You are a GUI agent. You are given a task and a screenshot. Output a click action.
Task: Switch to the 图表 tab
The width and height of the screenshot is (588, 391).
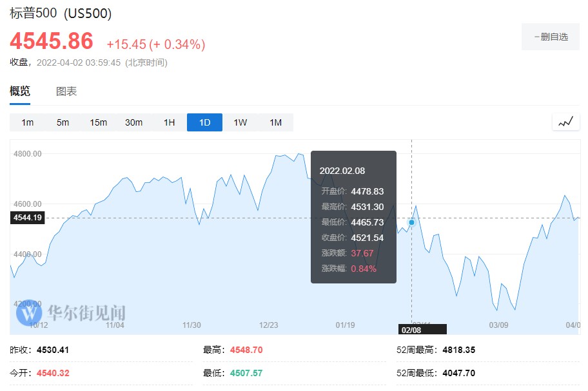pos(66,91)
